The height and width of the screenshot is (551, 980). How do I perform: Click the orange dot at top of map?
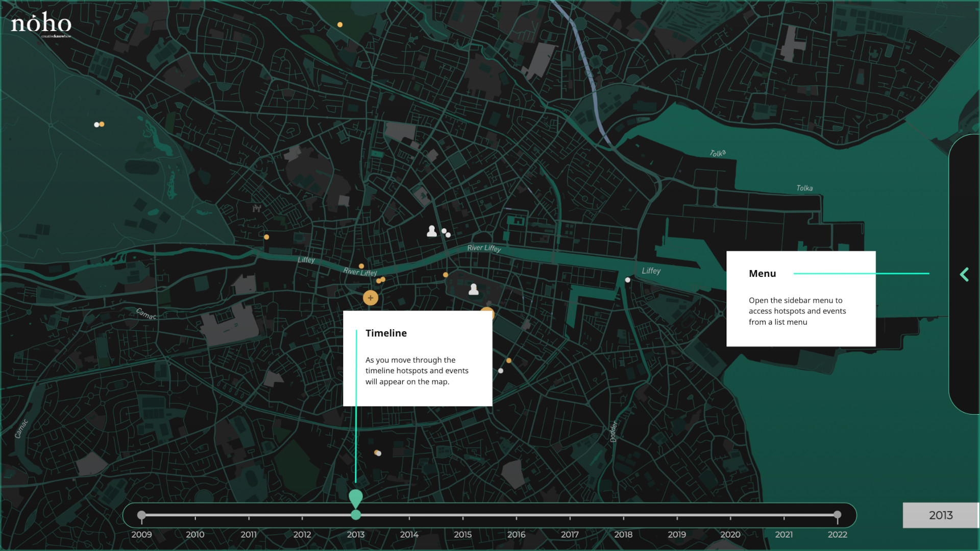(x=340, y=25)
